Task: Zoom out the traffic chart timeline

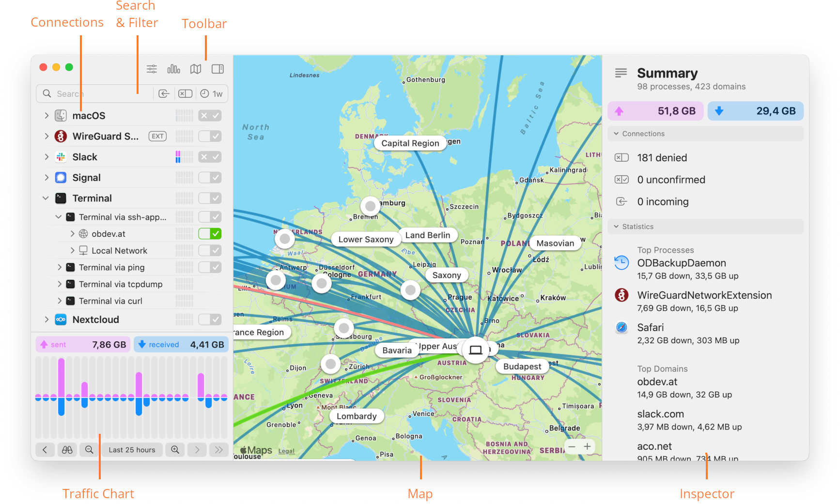Action: pos(89,450)
